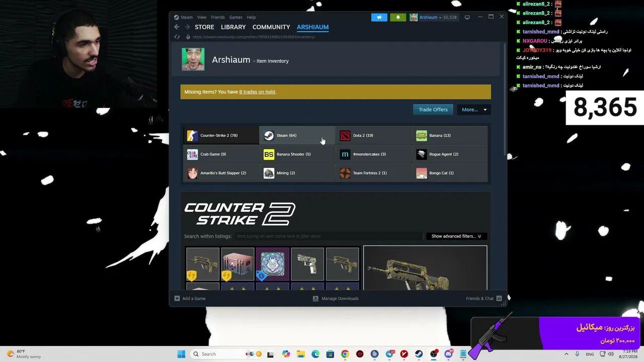Open Copilot from the taskbar
Screen dimensions: 644x362
(x=286, y=354)
